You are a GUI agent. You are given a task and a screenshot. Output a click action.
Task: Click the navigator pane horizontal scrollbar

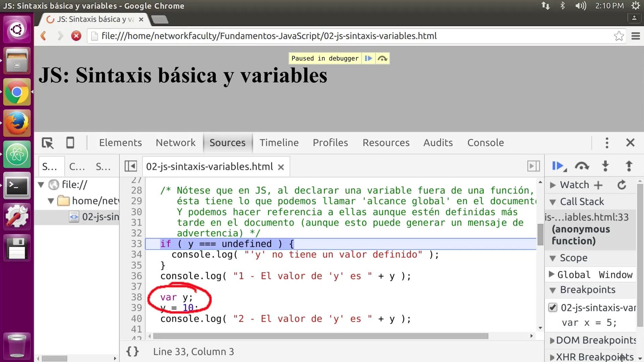(54, 359)
